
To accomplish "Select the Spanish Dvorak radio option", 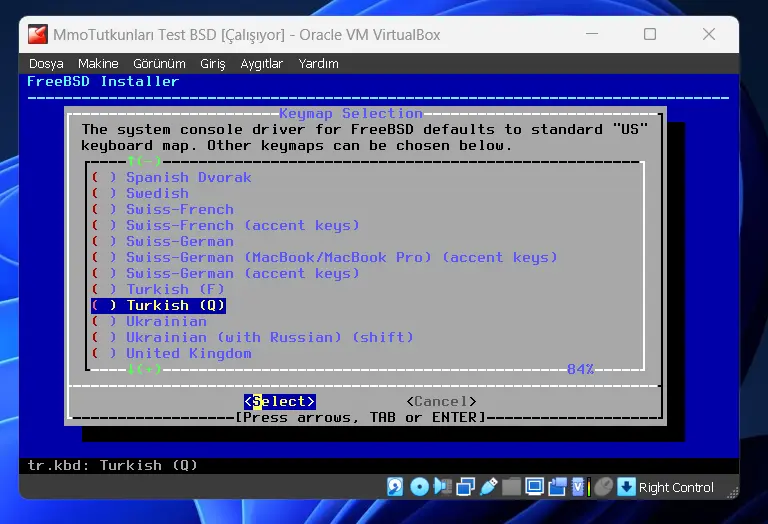I will 171,177.
